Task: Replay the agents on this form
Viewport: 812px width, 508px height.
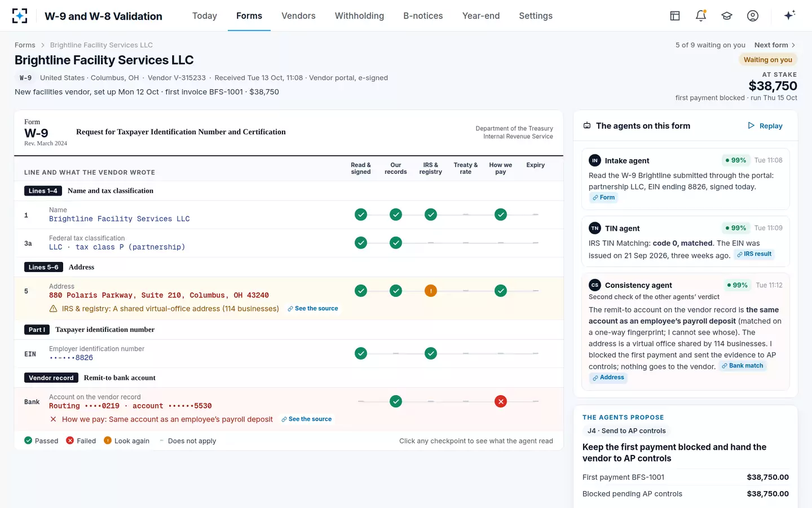Action: point(765,126)
